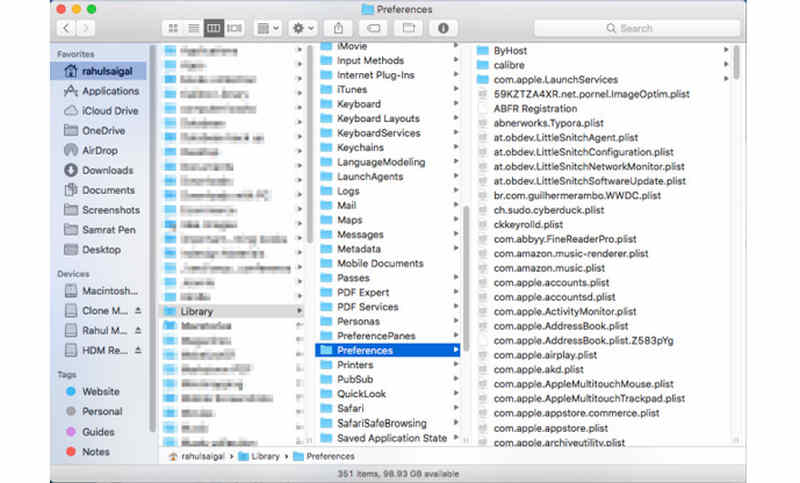Select the Notes tag
This screenshot has height=483, width=800.
(98, 452)
